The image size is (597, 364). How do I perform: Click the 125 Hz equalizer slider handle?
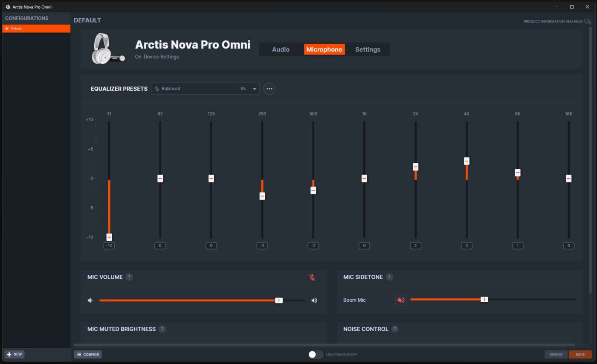(x=211, y=179)
